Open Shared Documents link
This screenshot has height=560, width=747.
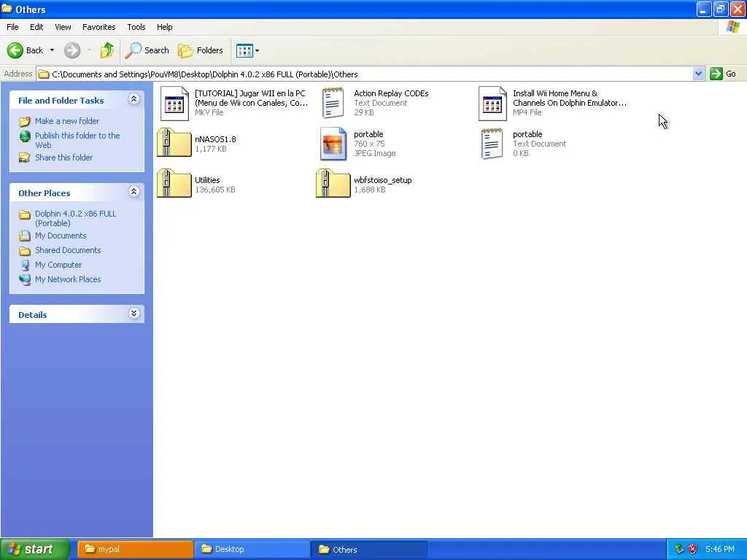click(68, 251)
